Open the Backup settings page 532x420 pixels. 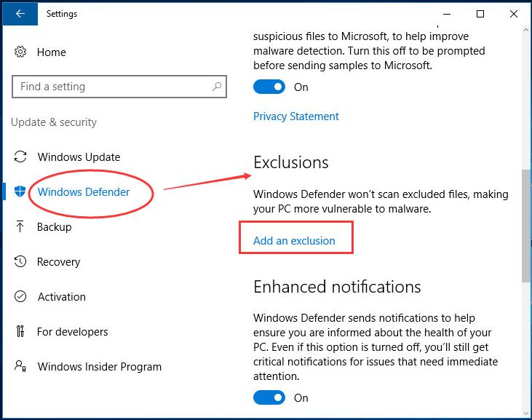(55, 227)
